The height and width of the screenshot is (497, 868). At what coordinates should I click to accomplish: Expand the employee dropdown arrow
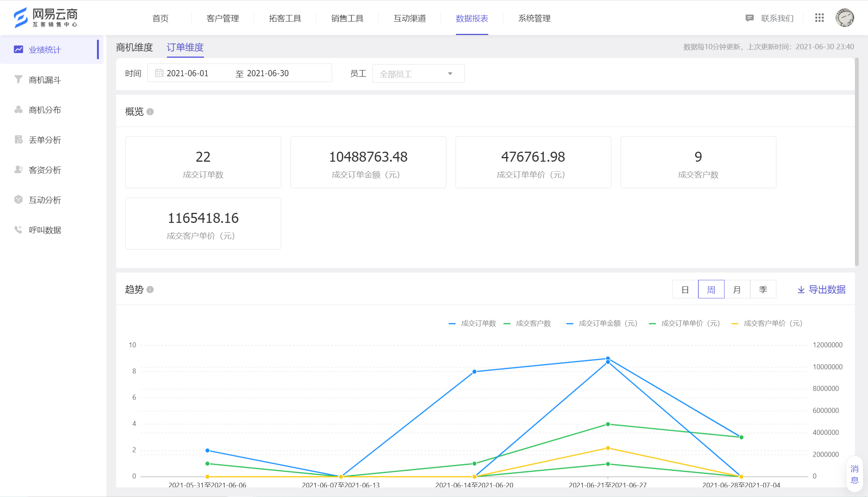[x=450, y=74]
